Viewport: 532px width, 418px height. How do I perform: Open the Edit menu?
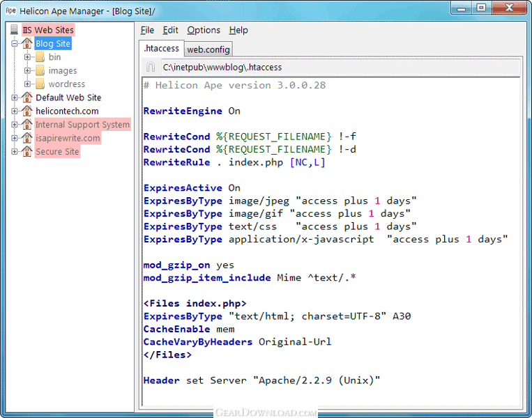point(170,30)
